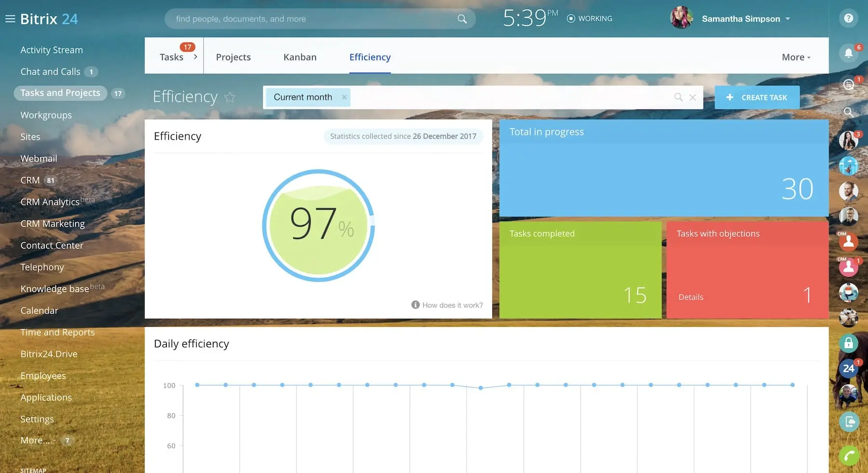This screenshot has height=473, width=868.
Task: Open CRM Marketing in left menu
Action: pos(53,224)
